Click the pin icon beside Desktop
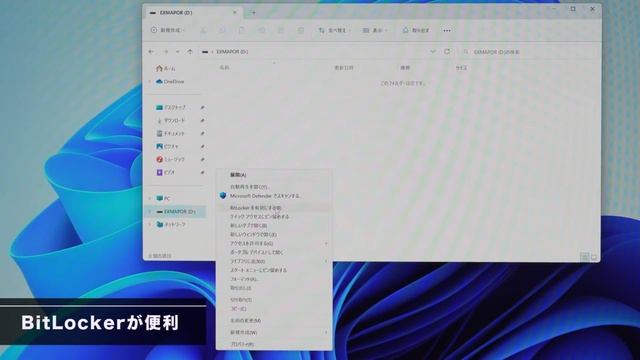Screen dimensions: 640x360 [202, 107]
